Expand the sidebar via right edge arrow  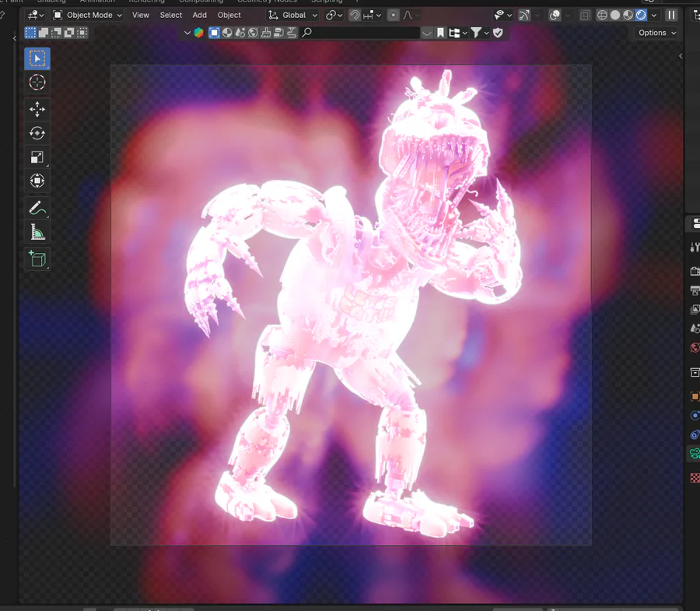(681, 56)
